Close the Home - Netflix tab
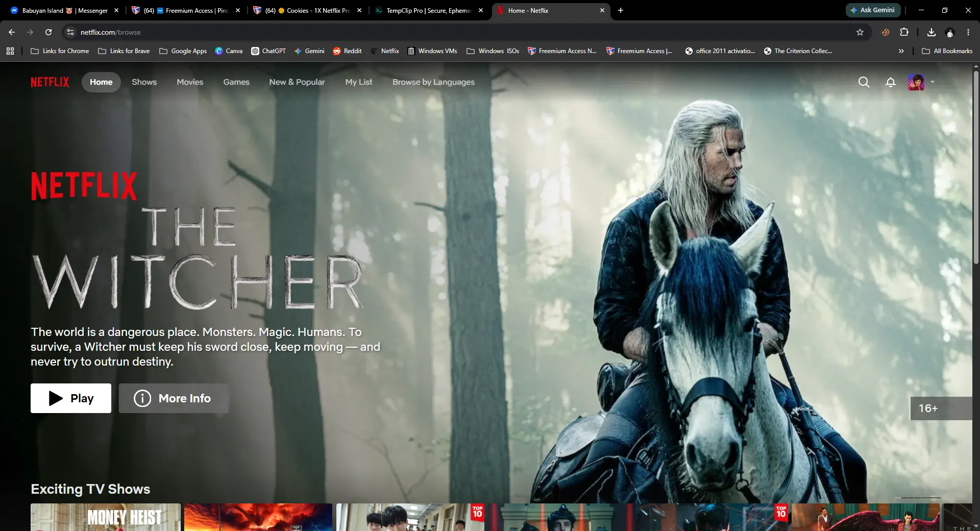 click(602, 10)
